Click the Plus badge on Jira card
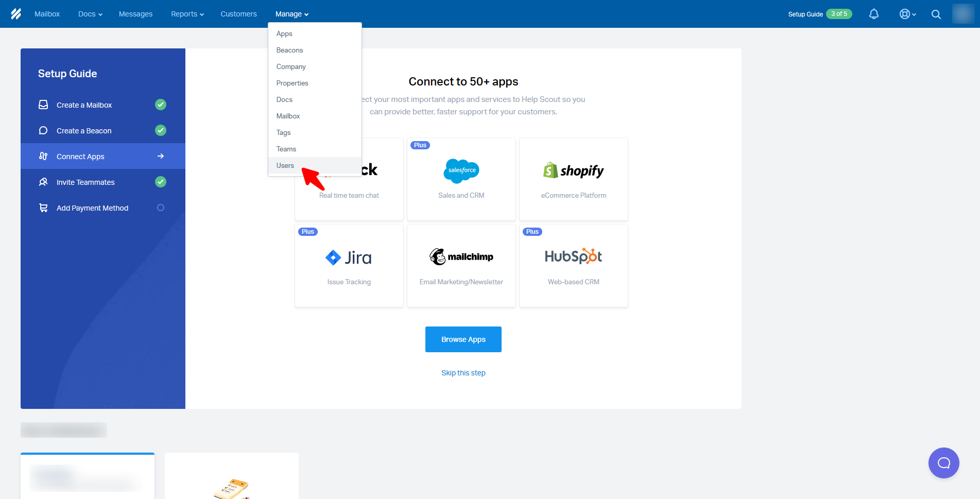Screen dimensions: 980x499 click(x=308, y=232)
